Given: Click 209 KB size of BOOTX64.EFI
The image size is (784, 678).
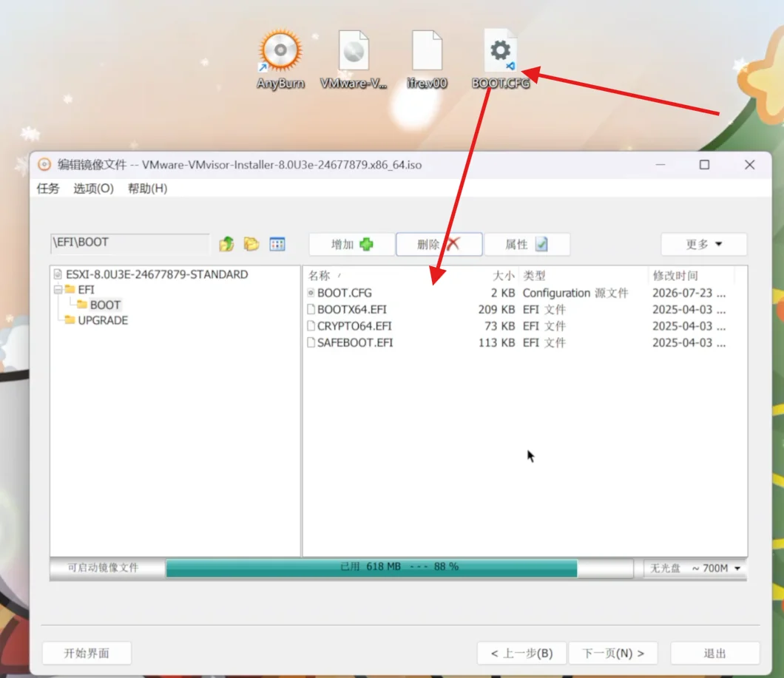Looking at the screenshot, I should 496,310.
